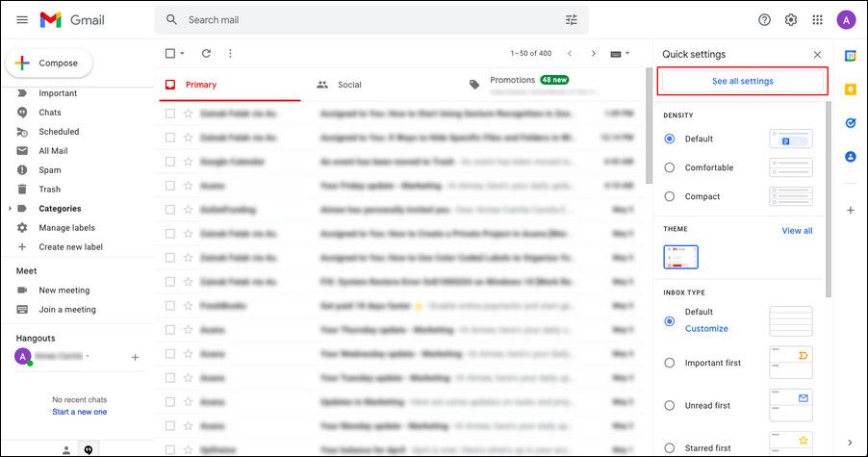Switch to the Promotions tab
The width and height of the screenshot is (868, 457).
point(513,80)
